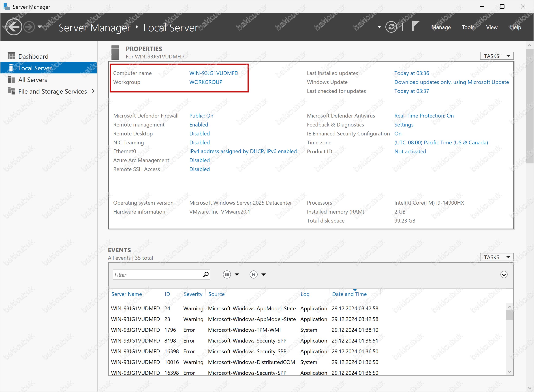This screenshot has width=534, height=392.
Task: Expand events filter with chevron circle
Action: (x=504, y=274)
